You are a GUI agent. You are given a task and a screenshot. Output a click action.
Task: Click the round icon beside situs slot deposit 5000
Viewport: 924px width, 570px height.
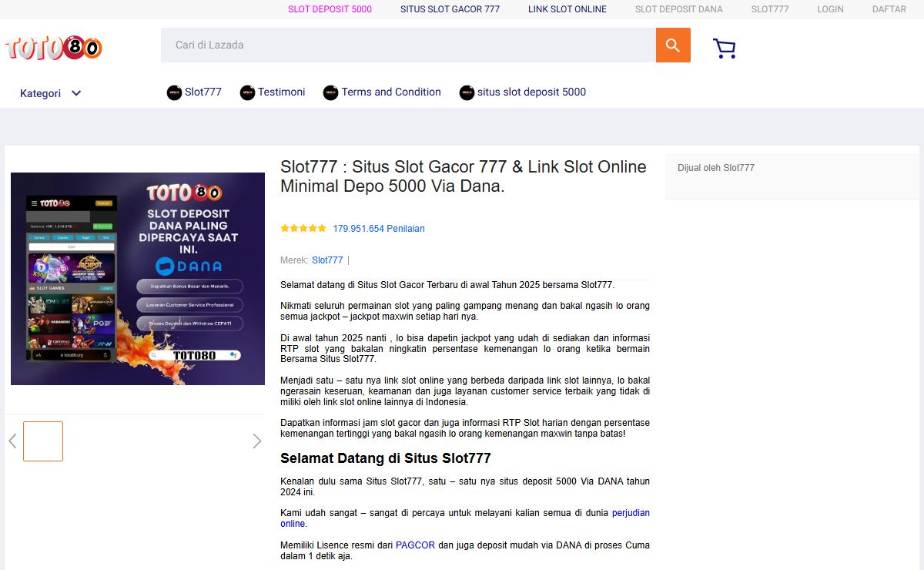point(467,92)
